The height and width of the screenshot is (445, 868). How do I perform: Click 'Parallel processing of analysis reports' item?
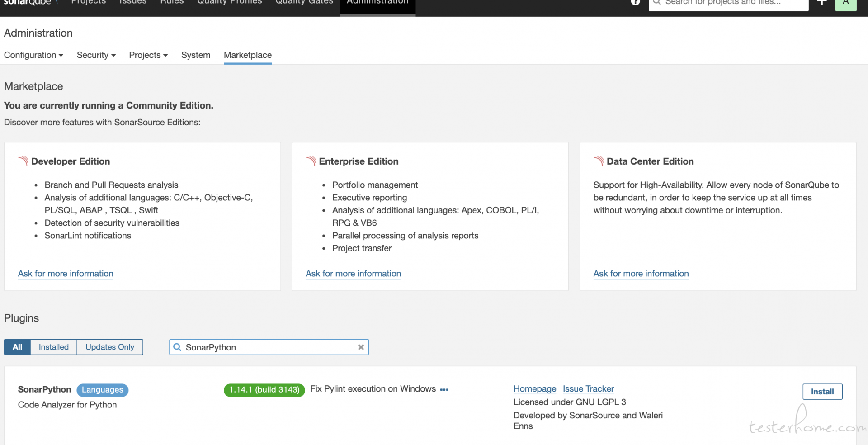click(x=405, y=236)
